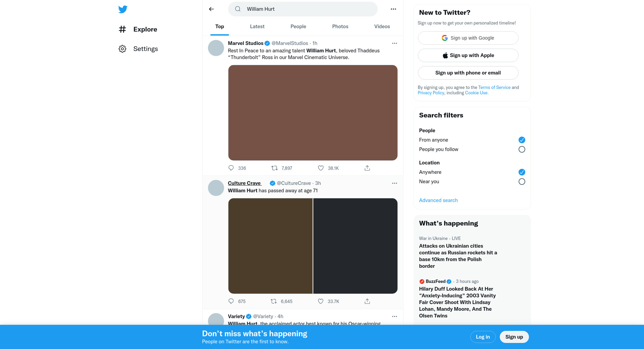Image resolution: width=644 pixels, height=349 pixels.
Task: Like the Culture Crave tweet
Action: click(x=321, y=301)
